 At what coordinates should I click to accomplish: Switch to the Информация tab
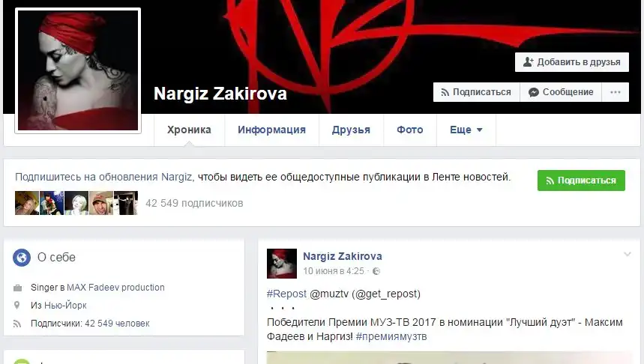point(271,130)
